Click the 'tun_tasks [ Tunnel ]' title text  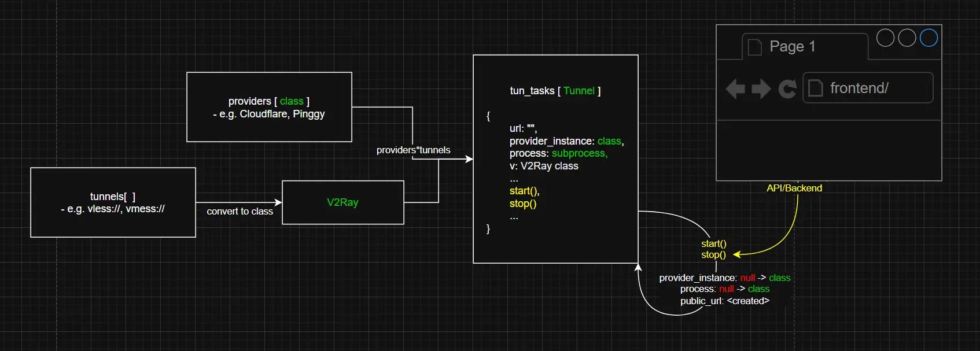555,91
